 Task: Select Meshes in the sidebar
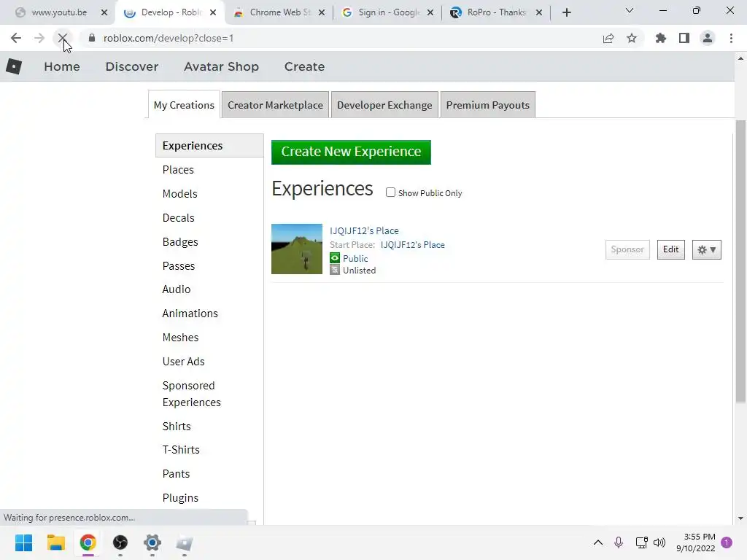pyautogui.click(x=181, y=337)
